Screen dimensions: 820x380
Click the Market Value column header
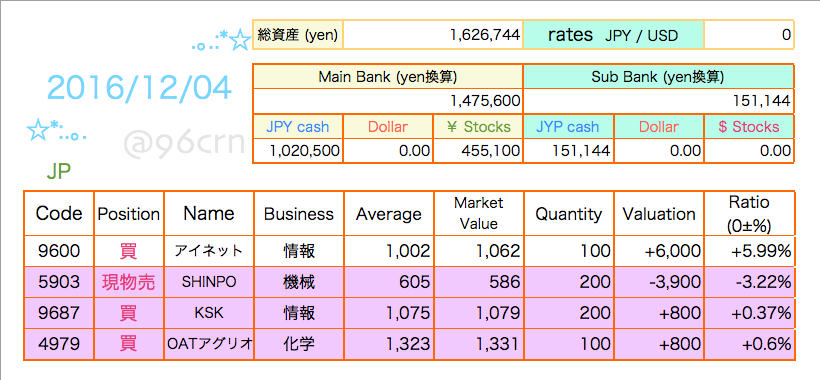click(x=478, y=213)
